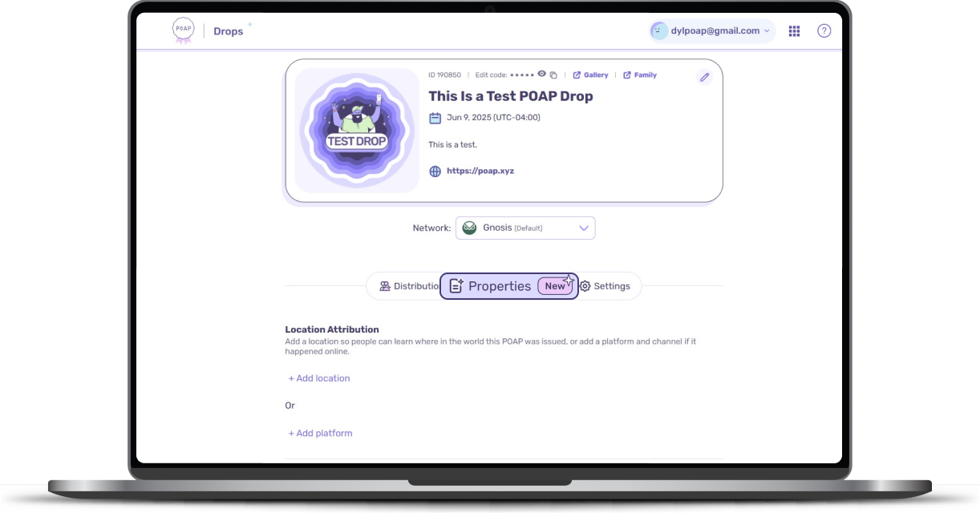Open the apps grid menu
980x513 pixels.
(794, 31)
